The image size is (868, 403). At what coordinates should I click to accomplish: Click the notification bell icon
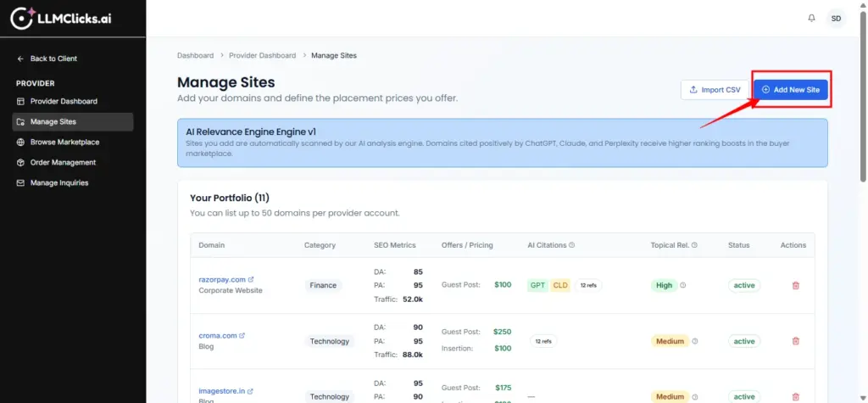click(x=811, y=18)
